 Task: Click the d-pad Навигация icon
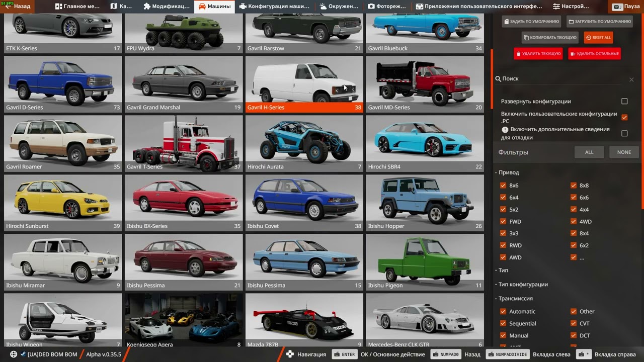[290, 354]
